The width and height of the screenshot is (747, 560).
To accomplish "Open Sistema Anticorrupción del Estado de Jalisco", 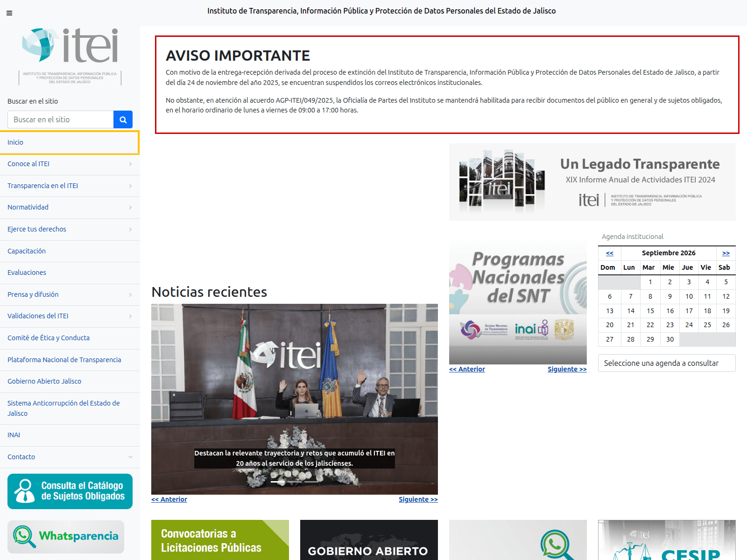I will [70, 408].
